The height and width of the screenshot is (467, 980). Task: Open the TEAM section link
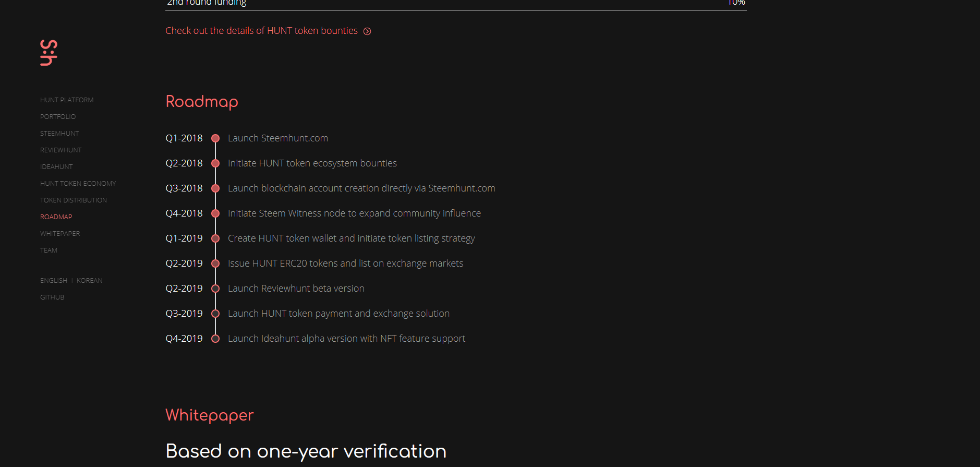point(49,250)
